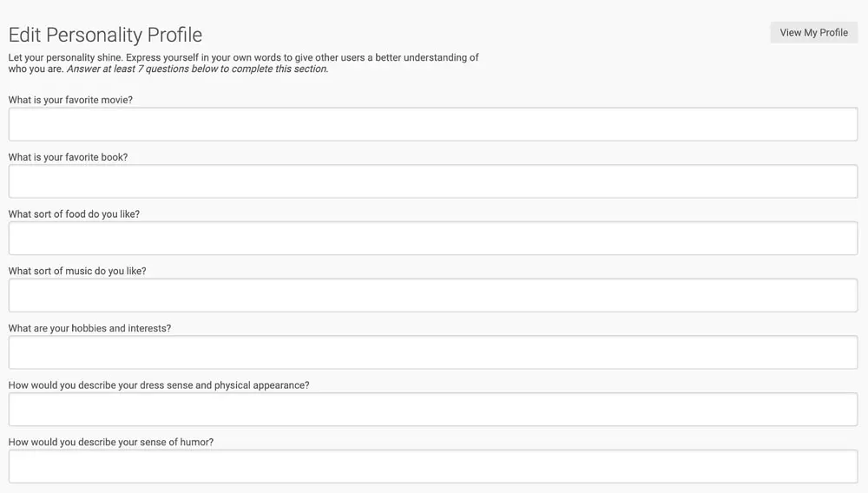The height and width of the screenshot is (493, 868).
Task: Click the 'describe your sense of humor' question label
Action: tap(111, 443)
